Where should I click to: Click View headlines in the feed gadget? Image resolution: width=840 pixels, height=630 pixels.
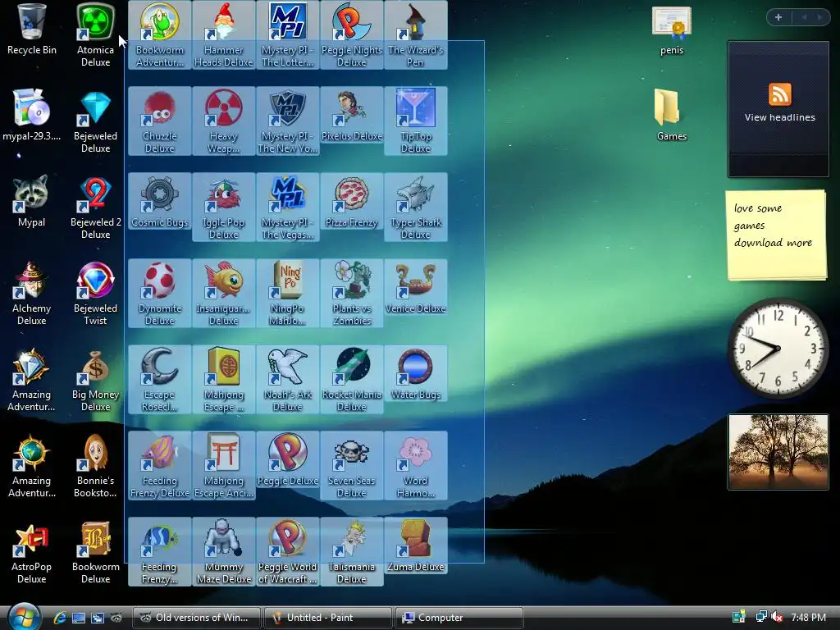(x=779, y=117)
